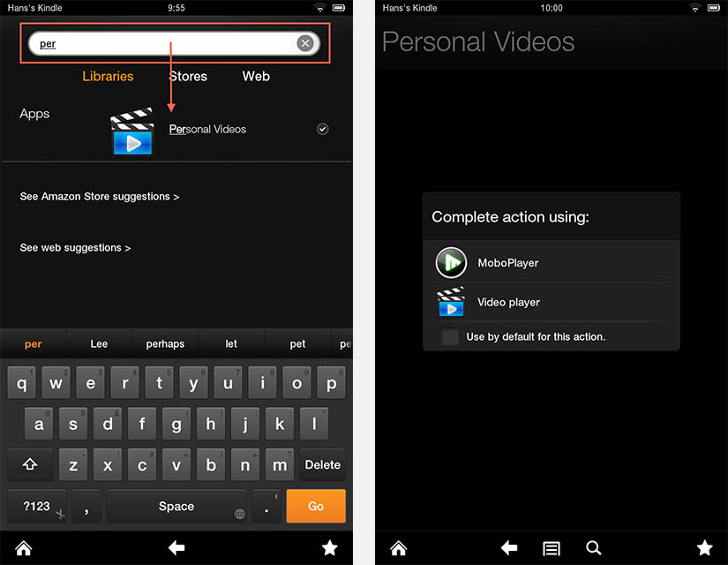Tap the d key on keyboard
The image size is (728, 565).
coord(108,424)
